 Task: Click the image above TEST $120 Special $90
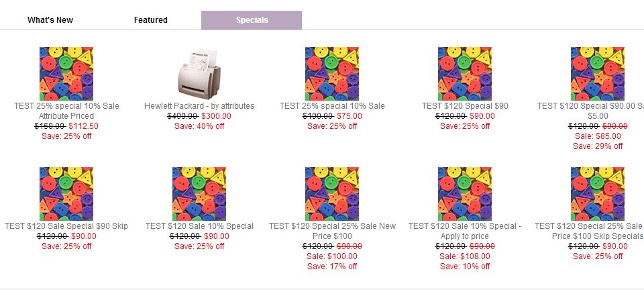[464, 74]
